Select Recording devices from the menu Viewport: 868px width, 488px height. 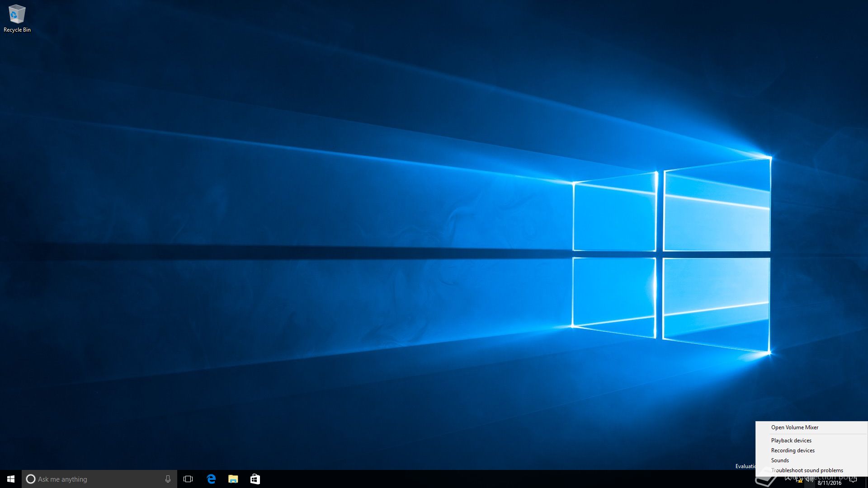click(793, 450)
